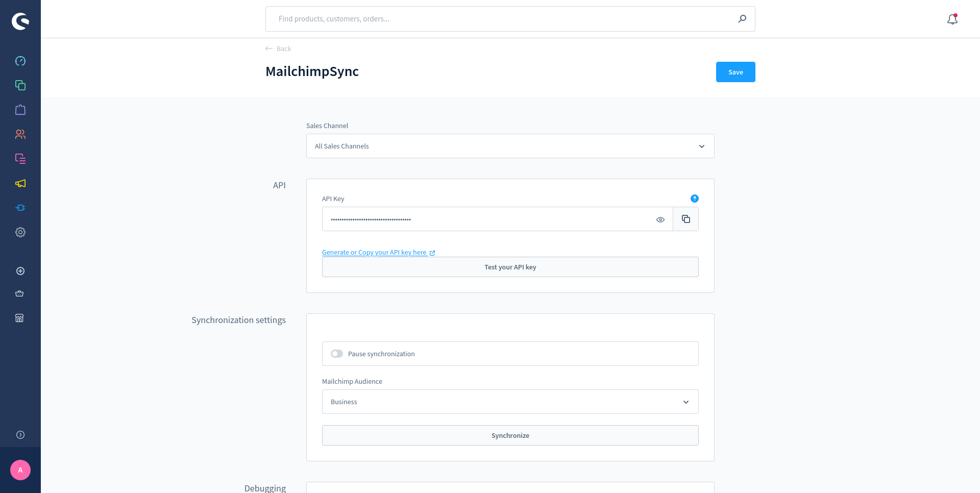This screenshot has width=980, height=493.
Task: Open the user avatar 'A' menu
Action: (20, 470)
